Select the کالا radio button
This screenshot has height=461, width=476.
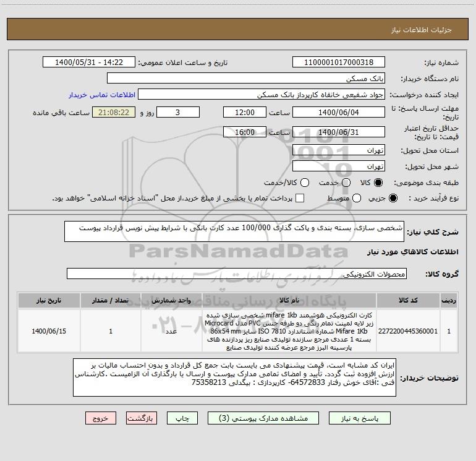378,183
